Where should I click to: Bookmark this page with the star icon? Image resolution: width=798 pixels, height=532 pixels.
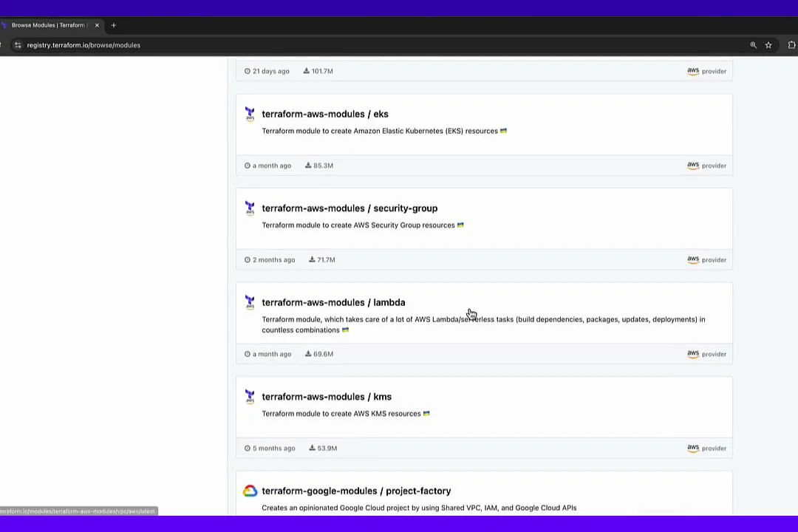click(x=768, y=45)
